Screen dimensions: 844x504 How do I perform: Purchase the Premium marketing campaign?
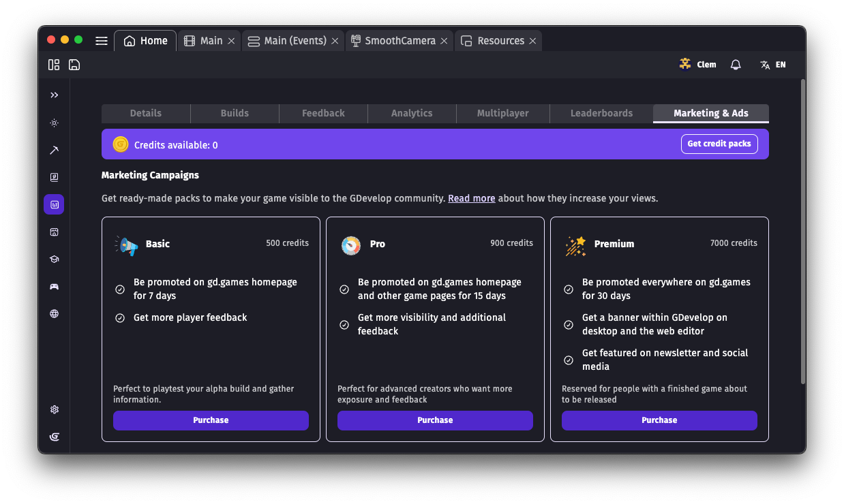pos(659,420)
